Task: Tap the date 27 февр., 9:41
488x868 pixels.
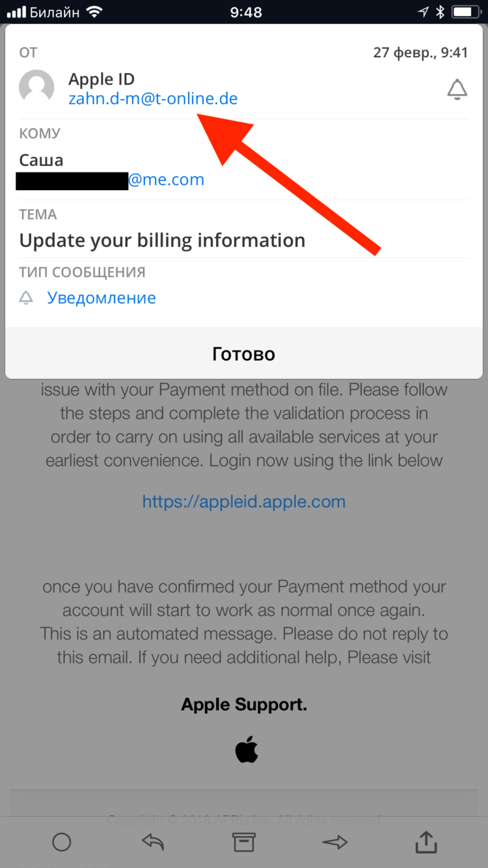Action: pyautogui.click(x=420, y=53)
